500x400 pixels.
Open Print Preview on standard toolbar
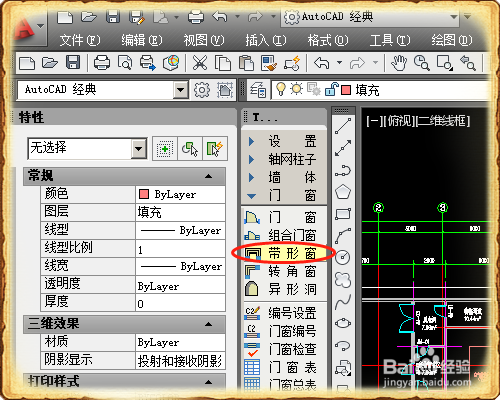[x=125, y=63]
